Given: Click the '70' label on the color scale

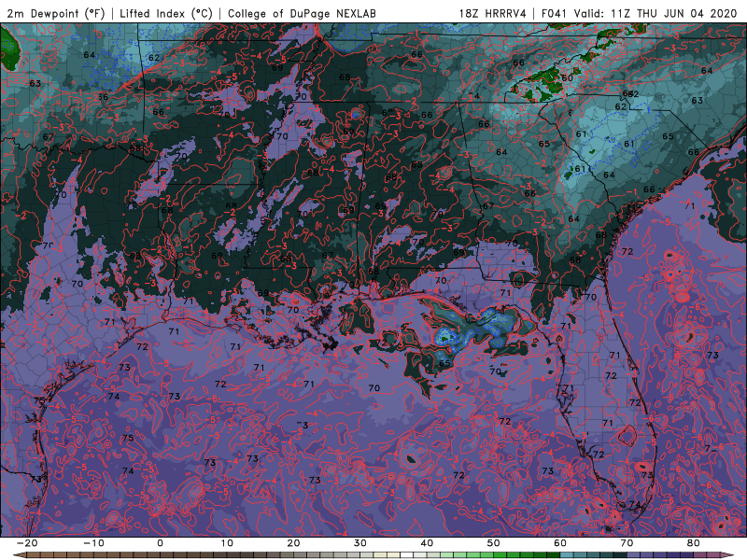Looking at the screenshot, I should [627, 543].
